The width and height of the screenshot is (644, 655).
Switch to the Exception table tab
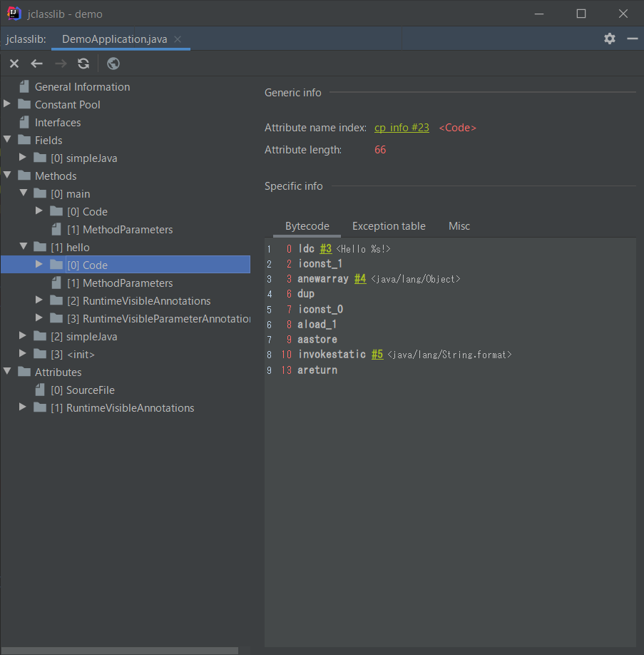click(x=389, y=226)
